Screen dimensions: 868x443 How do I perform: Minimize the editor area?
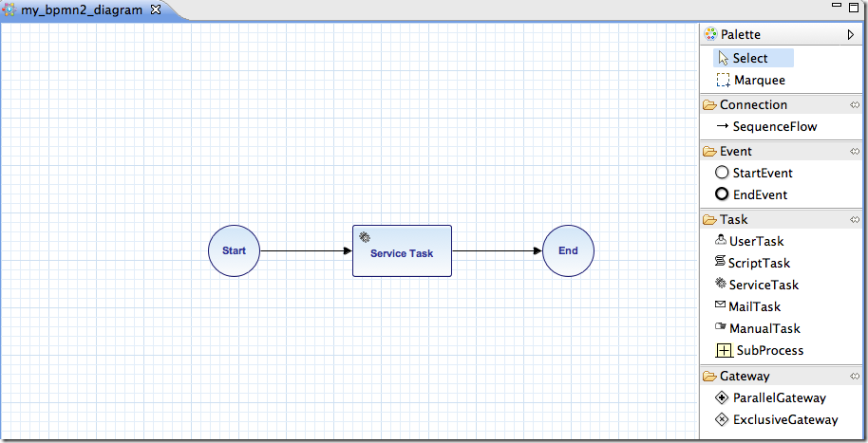point(837,5)
